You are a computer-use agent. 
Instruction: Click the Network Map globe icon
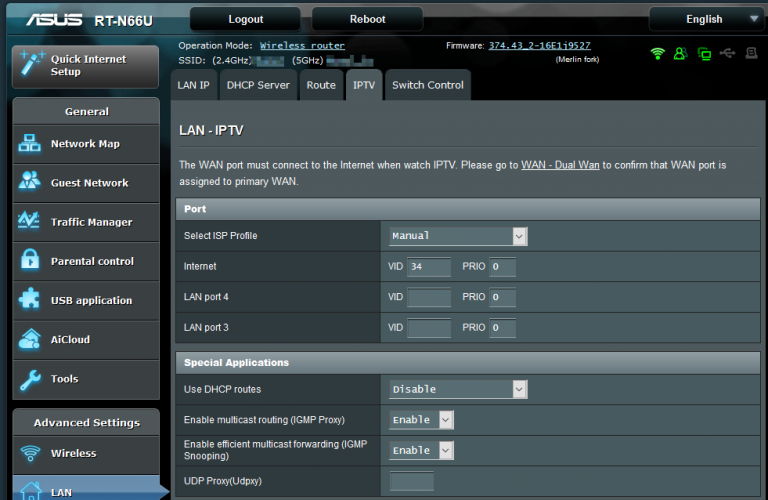(30, 144)
